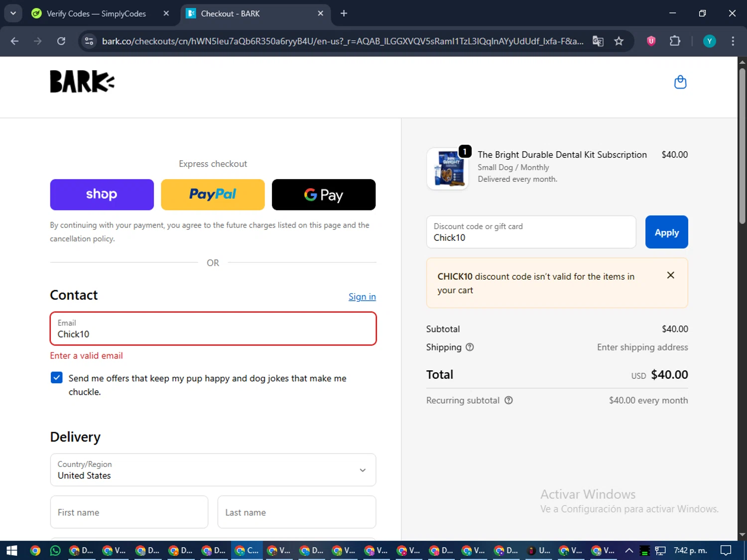Open the Extensions puzzle menu
The width and height of the screenshot is (747, 560).
[x=675, y=41]
